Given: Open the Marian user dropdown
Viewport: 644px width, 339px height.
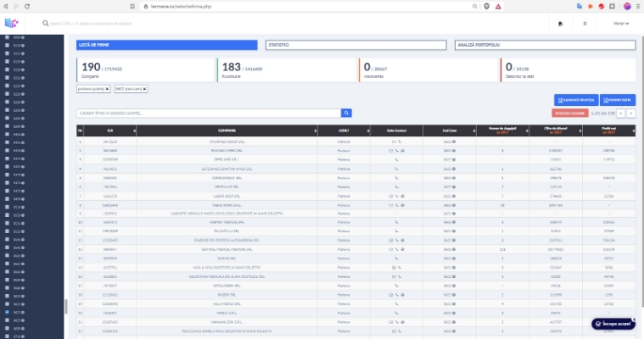Looking at the screenshot, I should (621, 24).
